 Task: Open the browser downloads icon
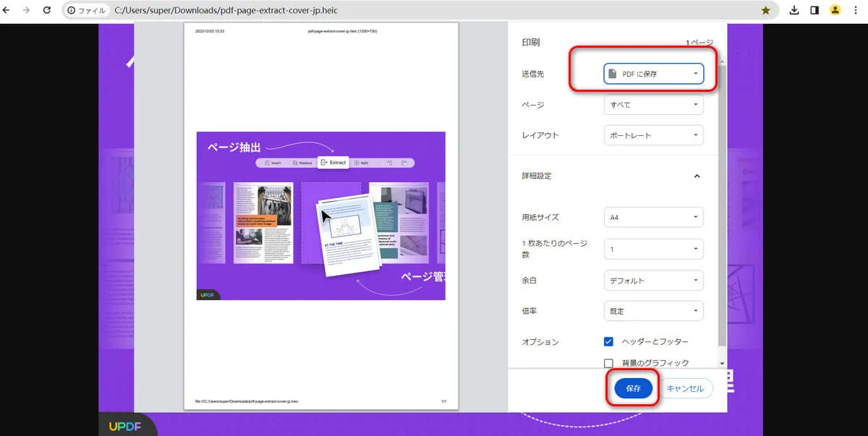tap(794, 11)
